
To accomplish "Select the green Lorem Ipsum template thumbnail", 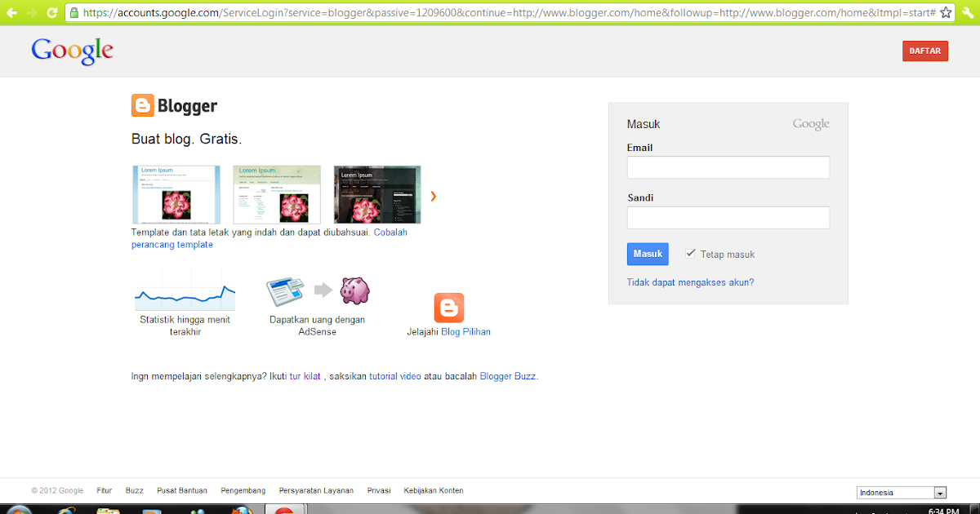I will pos(278,194).
